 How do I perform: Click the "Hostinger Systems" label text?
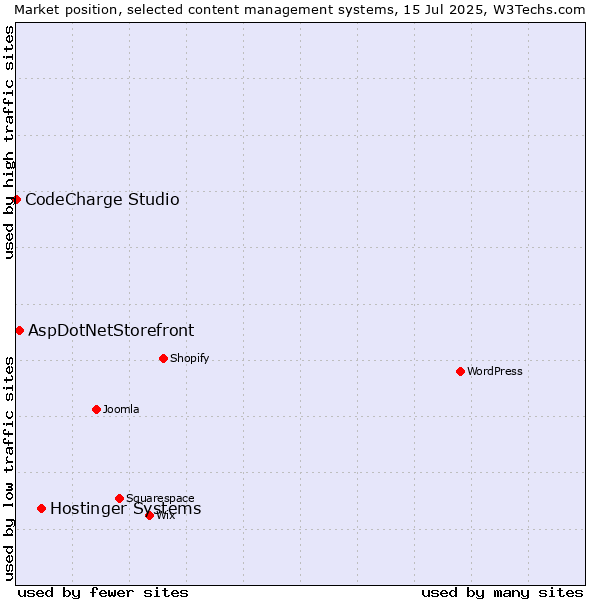click(x=126, y=509)
